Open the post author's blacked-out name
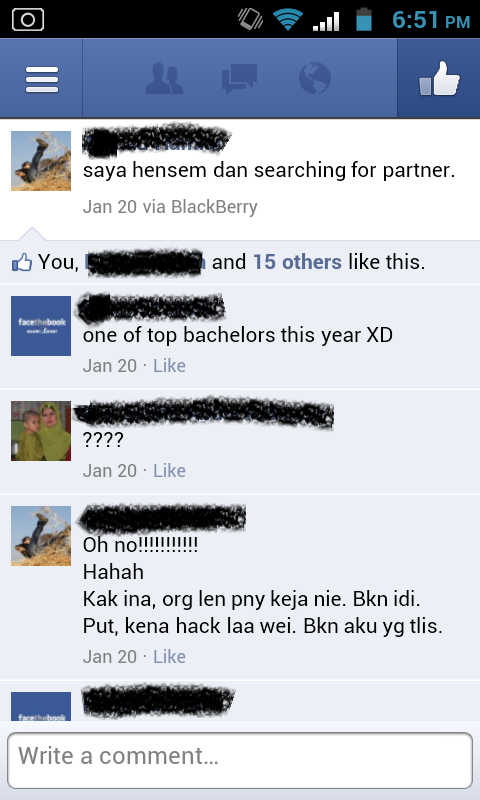 156,140
